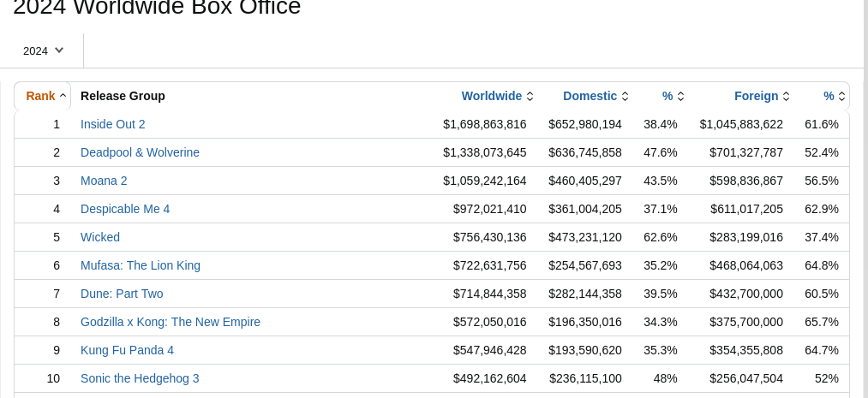The height and width of the screenshot is (398, 868).
Task: Open the Inside Out 2 link
Action: [113, 124]
